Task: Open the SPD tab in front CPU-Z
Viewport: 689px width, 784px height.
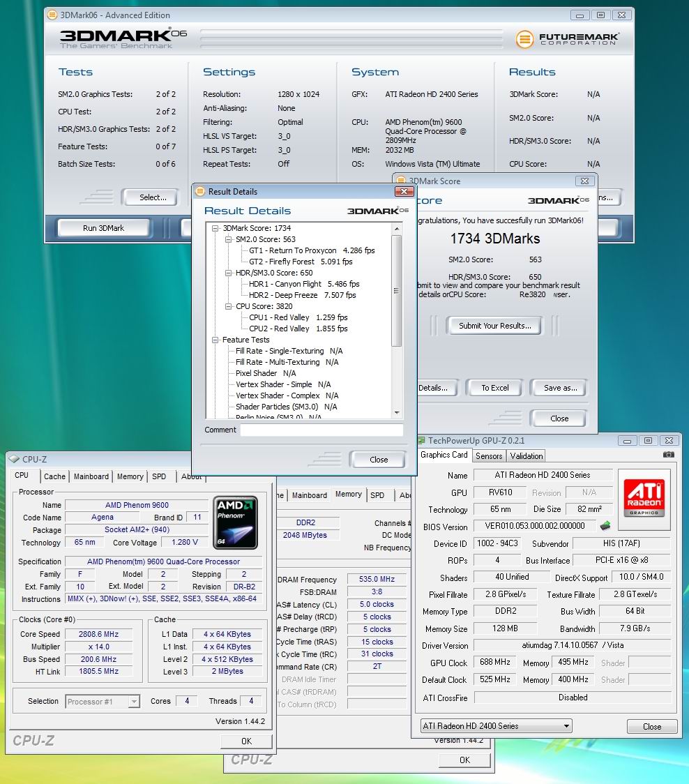Action: pyautogui.click(x=159, y=476)
